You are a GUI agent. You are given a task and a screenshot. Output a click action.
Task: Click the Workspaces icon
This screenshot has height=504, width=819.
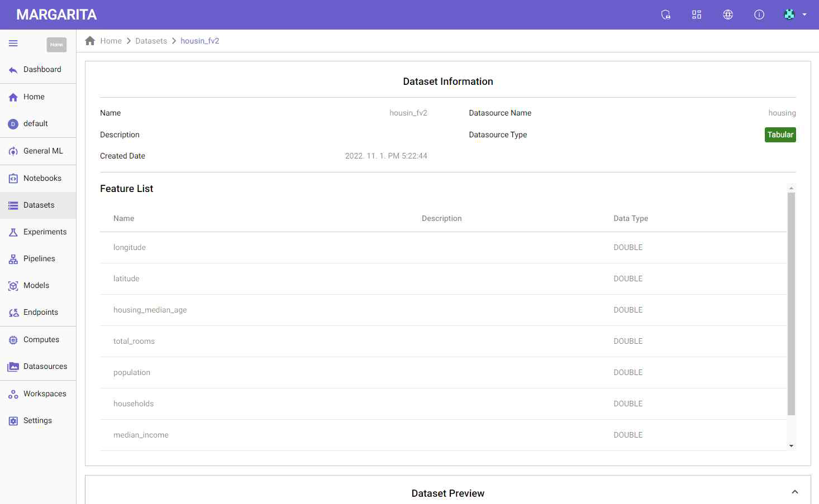click(13, 394)
